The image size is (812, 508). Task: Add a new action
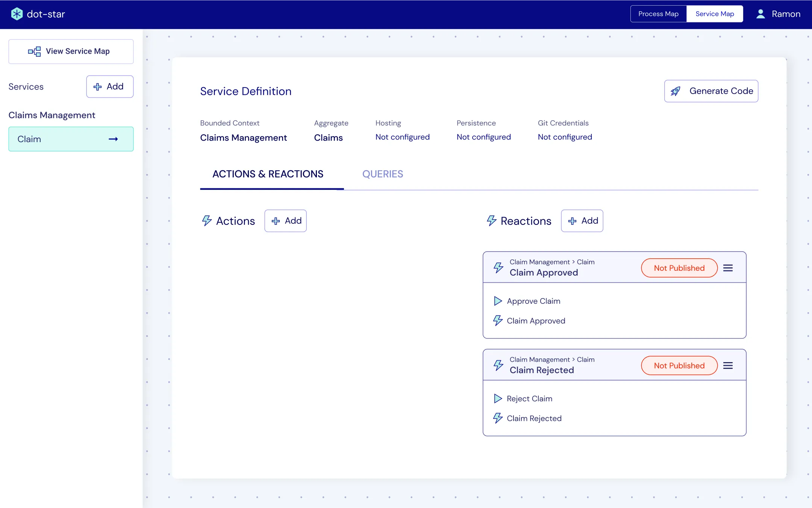point(286,221)
